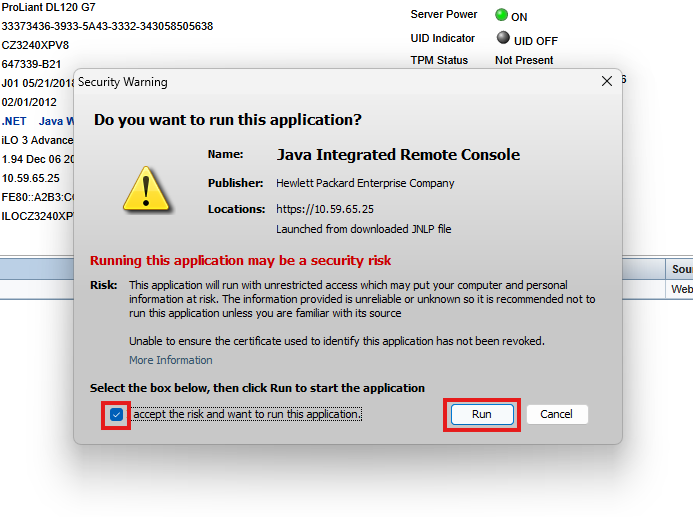Click the location https://10.59.65.25 in dialog
The width and height of the screenshot is (693, 517).
click(325, 209)
